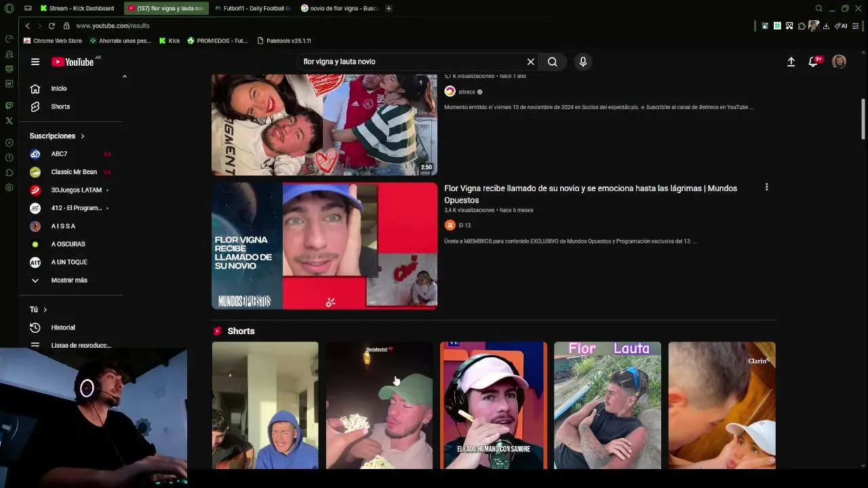The height and width of the screenshot is (488, 868).
Task: Expand the Tú section chevron
Action: [45, 310]
